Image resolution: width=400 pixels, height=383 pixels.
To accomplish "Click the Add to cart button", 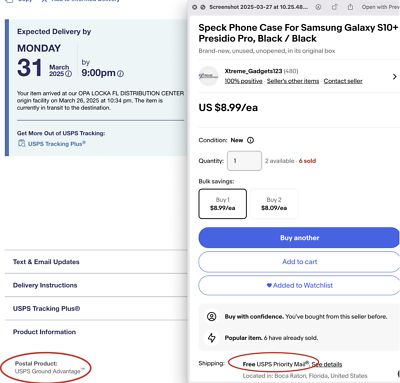I will [299, 262].
